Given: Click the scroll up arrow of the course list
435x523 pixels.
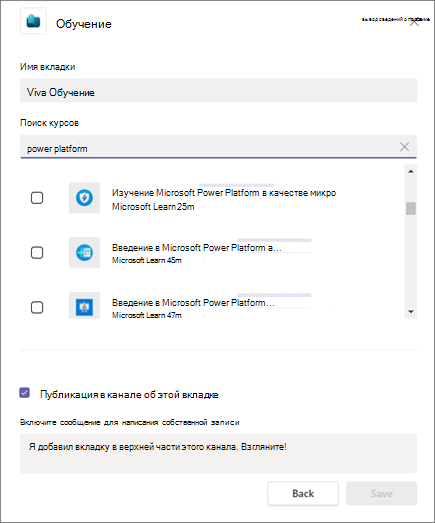Looking at the screenshot, I should pos(411,171).
